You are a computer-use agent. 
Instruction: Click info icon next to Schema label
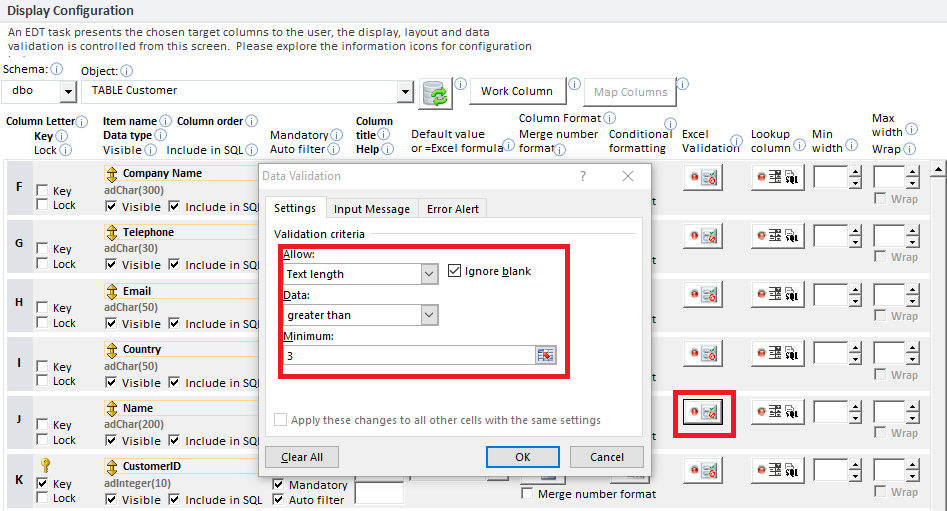[x=56, y=69]
